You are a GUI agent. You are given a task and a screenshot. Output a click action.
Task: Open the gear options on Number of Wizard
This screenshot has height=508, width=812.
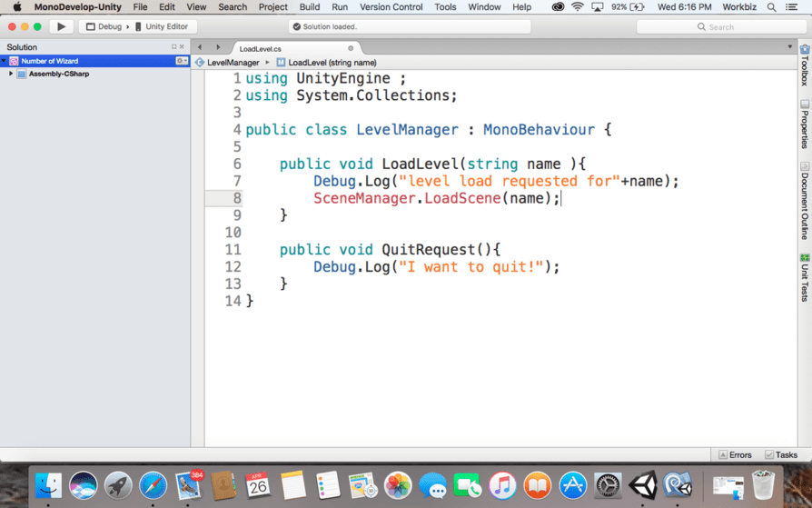coord(181,61)
